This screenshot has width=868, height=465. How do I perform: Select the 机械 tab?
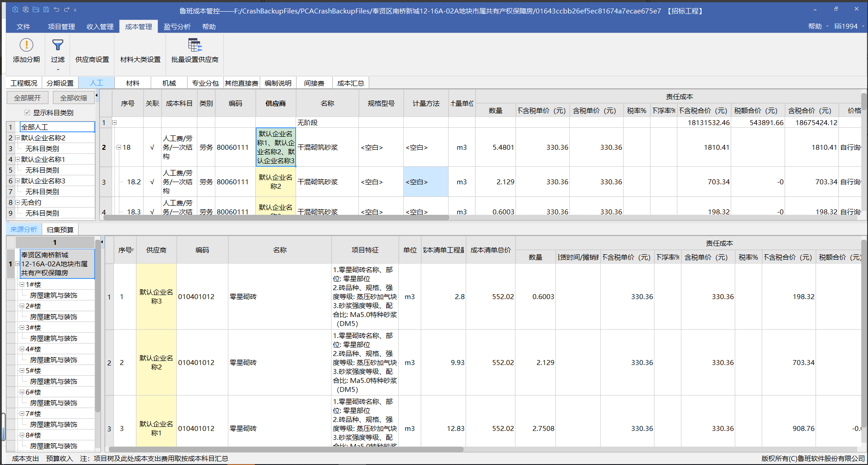[169, 83]
